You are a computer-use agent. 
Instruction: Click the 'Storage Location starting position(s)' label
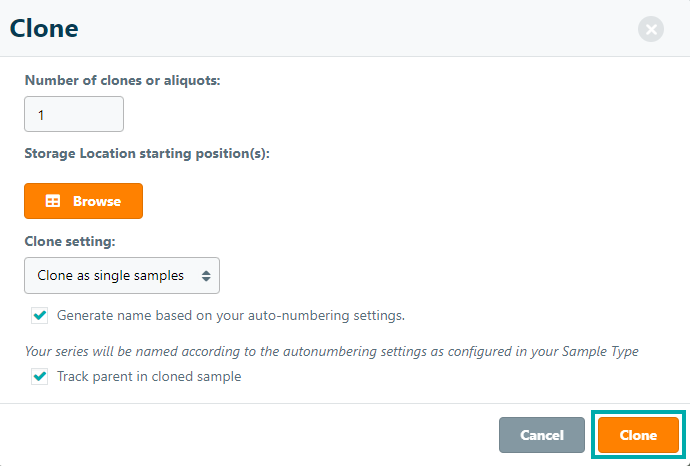(147, 153)
